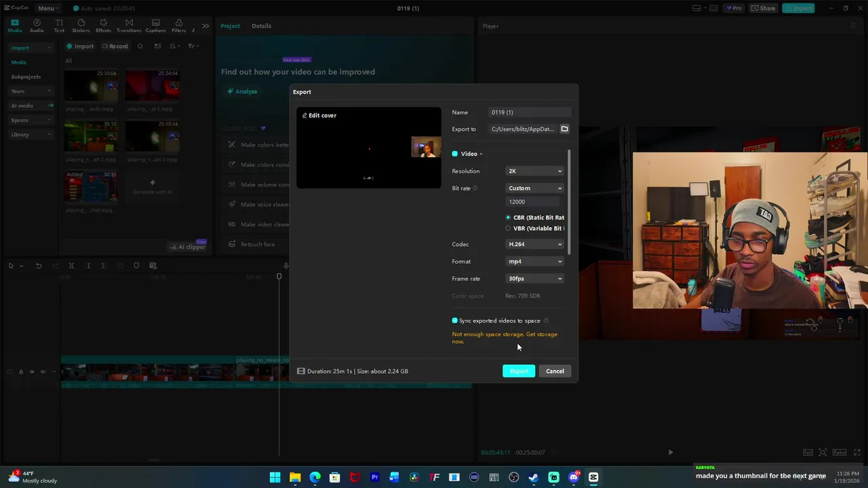This screenshot has width=868, height=488.
Task: Toggle Sync exported videos to space
Action: (x=455, y=321)
